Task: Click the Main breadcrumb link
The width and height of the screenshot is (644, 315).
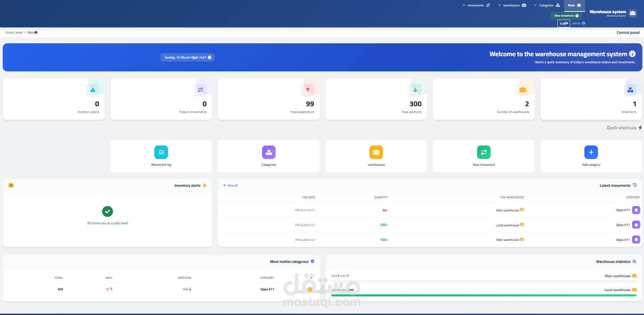Action: 33,32
